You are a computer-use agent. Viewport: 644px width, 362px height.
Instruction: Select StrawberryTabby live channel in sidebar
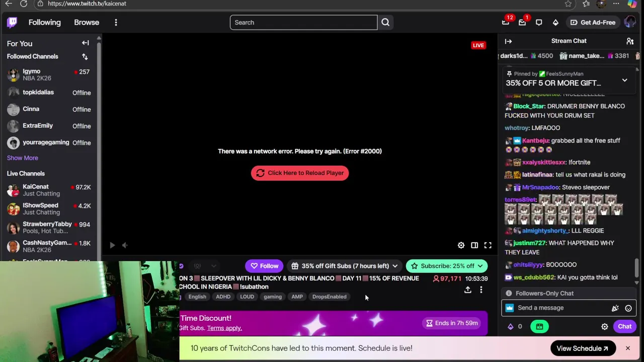tap(49, 227)
